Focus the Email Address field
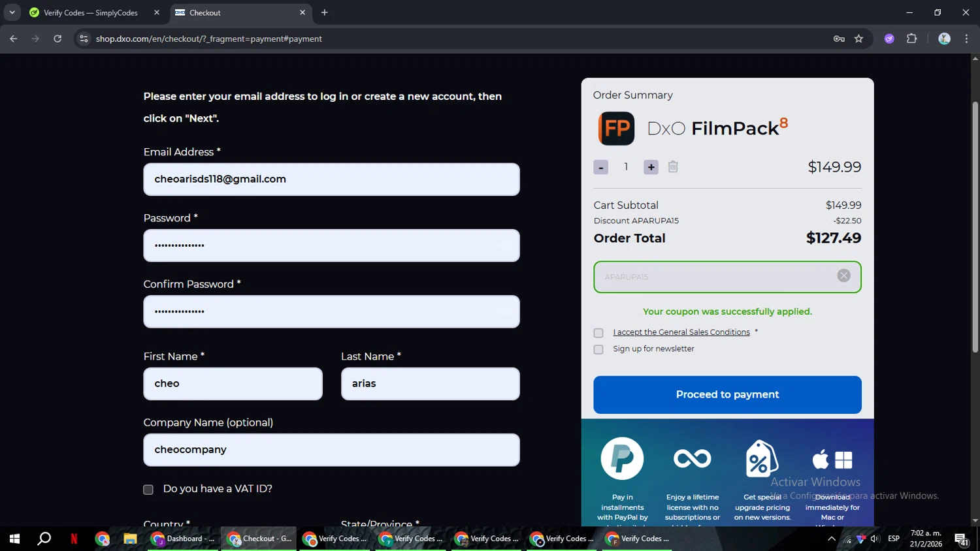Screen dimensions: 980x551 click(x=331, y=180)
